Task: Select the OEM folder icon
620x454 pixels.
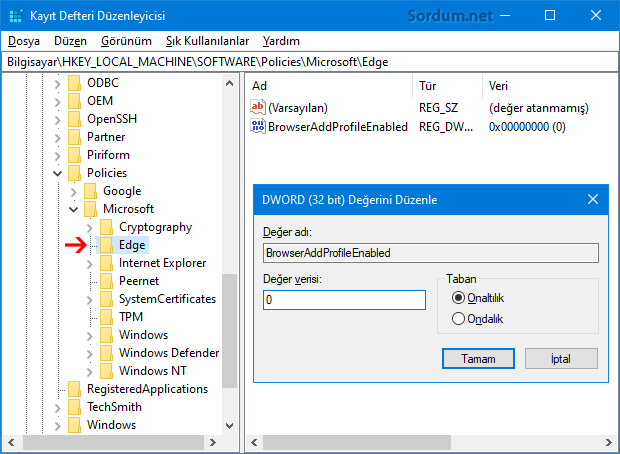Action: pos(74,101)
